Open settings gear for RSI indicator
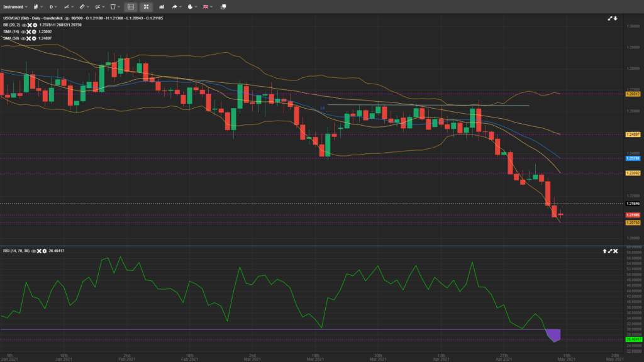This screenshot has height=362, width=644. click(45, 251)
